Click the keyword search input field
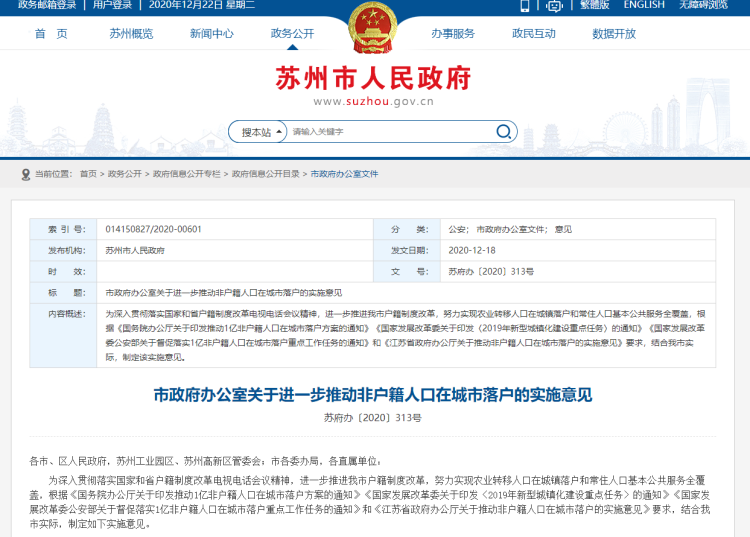 tap(392, 132)
